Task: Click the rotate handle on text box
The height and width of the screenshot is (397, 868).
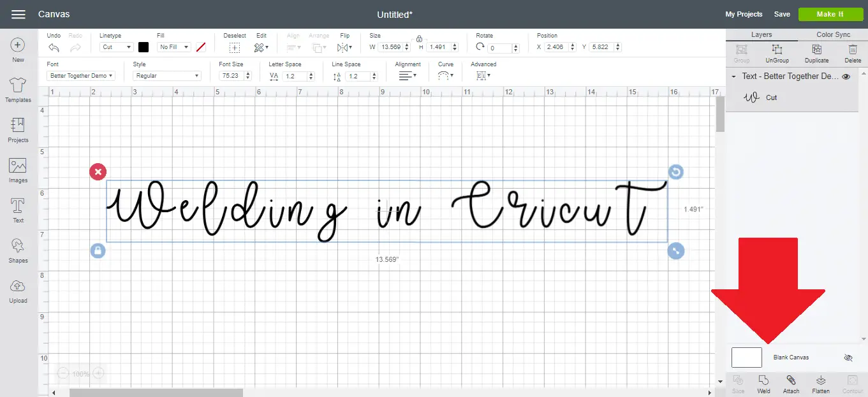Action: [x=676, y=171]
